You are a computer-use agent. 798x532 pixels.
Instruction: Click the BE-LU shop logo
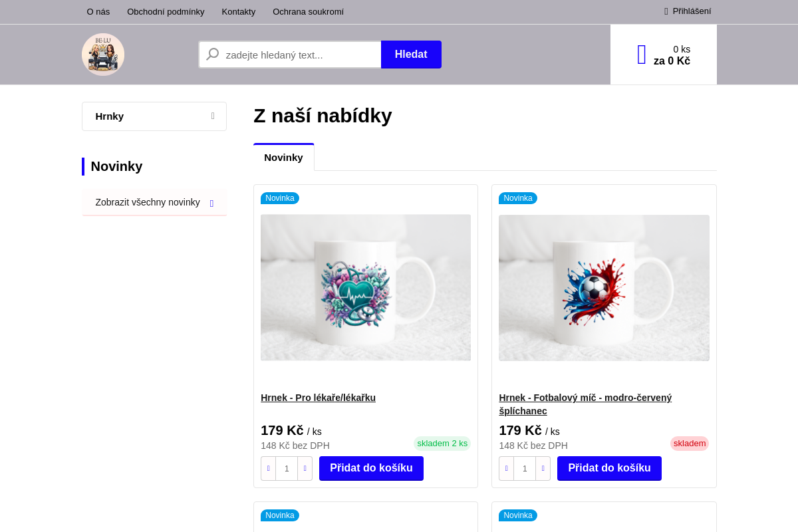click(x=103, y=54)
